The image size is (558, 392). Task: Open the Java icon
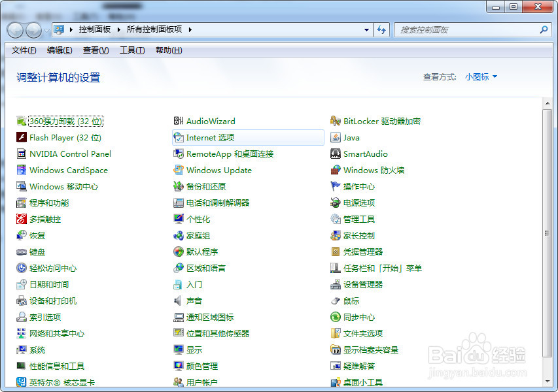335,138
